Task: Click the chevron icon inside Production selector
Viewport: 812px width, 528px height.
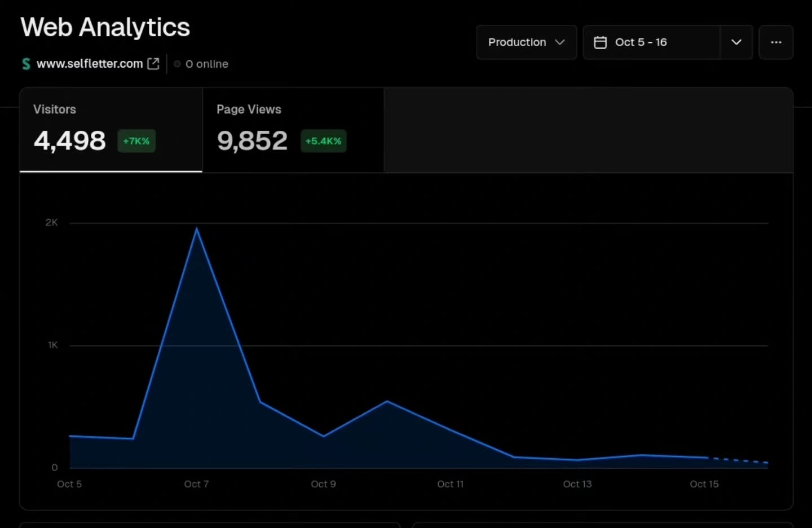Action: coord(560,42)
